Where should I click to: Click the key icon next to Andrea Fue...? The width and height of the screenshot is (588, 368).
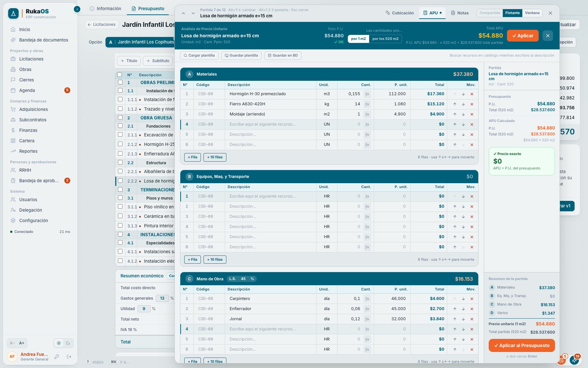[57, 357]
